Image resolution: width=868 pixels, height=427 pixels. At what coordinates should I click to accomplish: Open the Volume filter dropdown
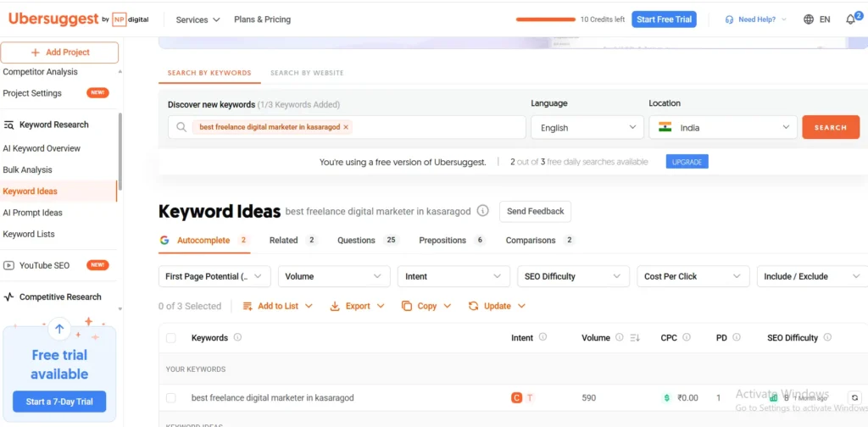334,276
